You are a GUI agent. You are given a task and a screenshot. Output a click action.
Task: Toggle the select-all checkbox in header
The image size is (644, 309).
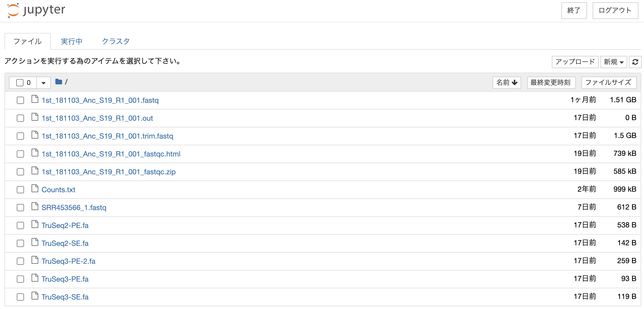(x=20, y=83)
